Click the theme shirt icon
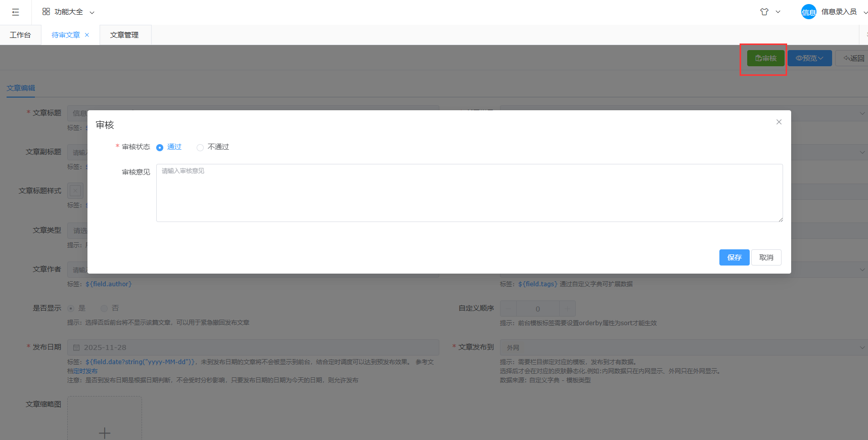Screen dimensions: 868x440 click(x=764, y=12)
